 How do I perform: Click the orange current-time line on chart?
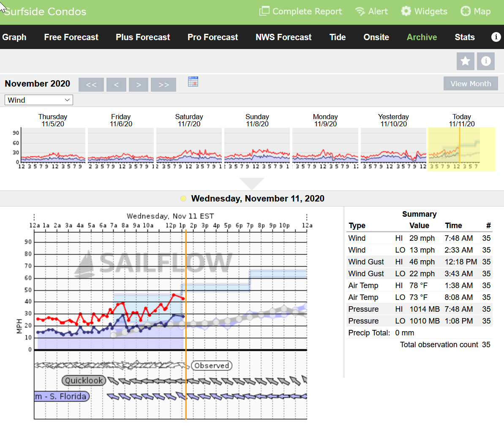click(186, 324)
